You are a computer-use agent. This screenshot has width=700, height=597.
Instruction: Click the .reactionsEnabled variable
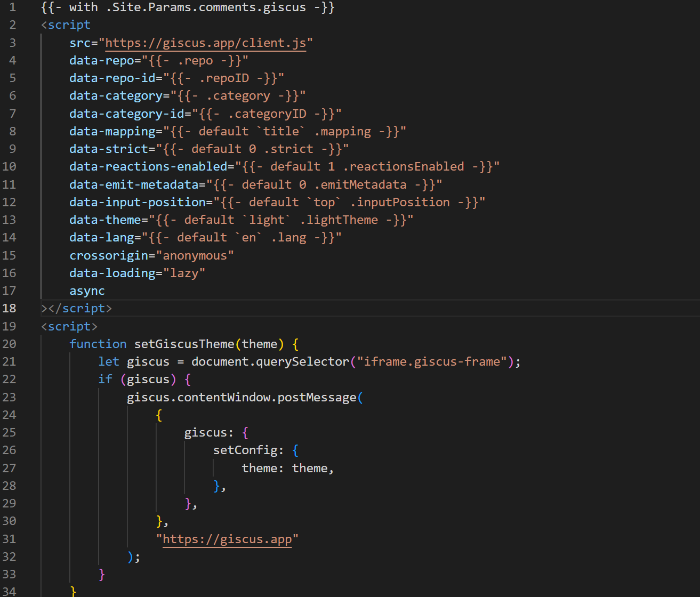coord(403,166)
